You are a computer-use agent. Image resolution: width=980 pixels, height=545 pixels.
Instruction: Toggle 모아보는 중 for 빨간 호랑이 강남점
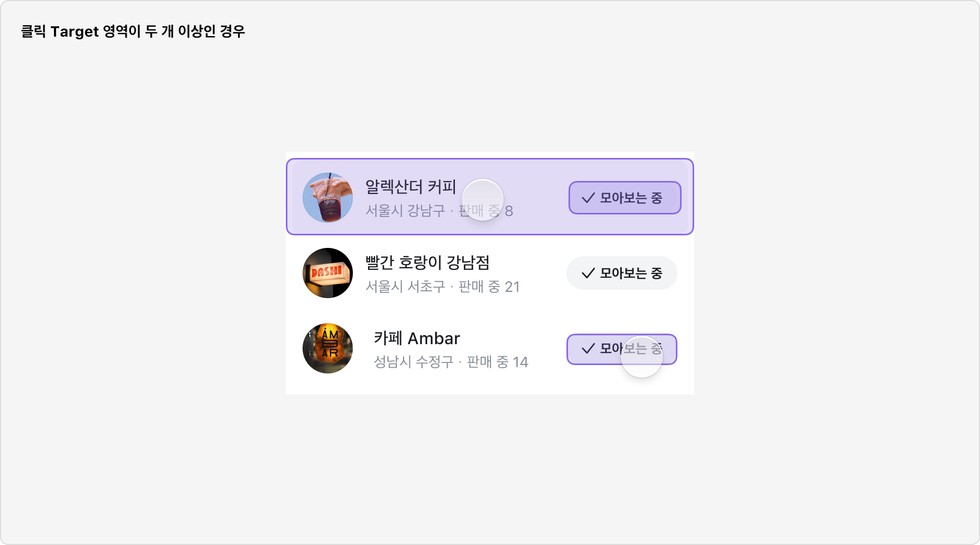(621, 272)
